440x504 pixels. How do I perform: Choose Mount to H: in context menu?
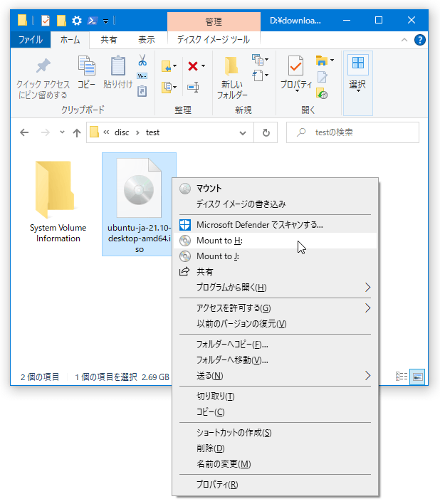(x=275, y=241)
